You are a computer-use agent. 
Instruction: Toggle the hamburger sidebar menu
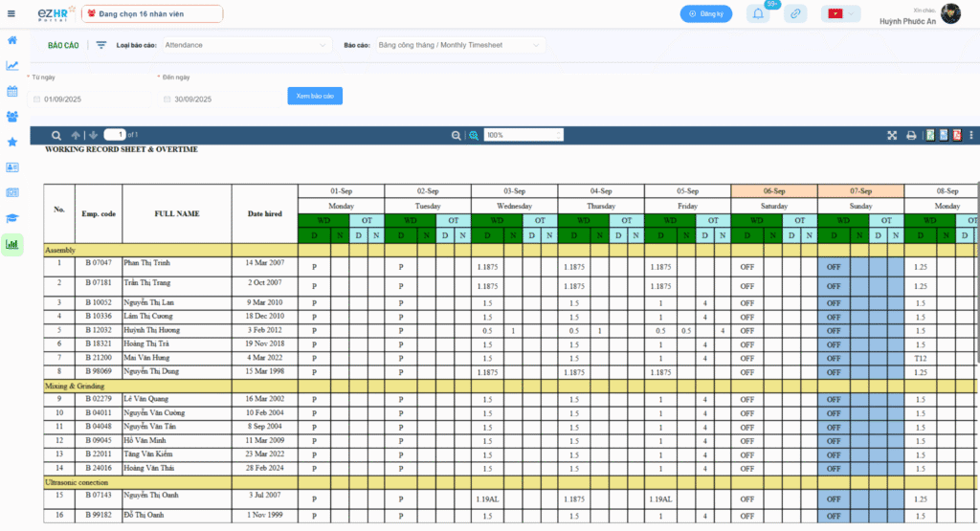pyautogui.click(x=11, y=13)
